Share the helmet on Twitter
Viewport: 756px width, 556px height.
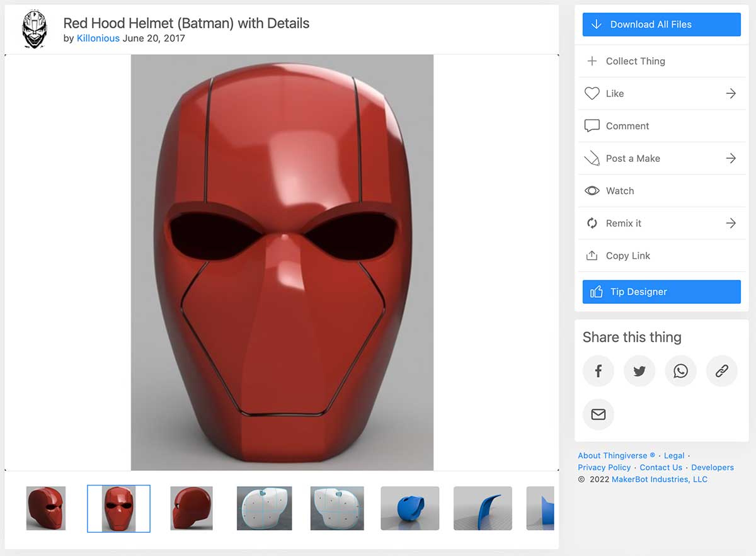pyautogui.click(x=639, y=371)
